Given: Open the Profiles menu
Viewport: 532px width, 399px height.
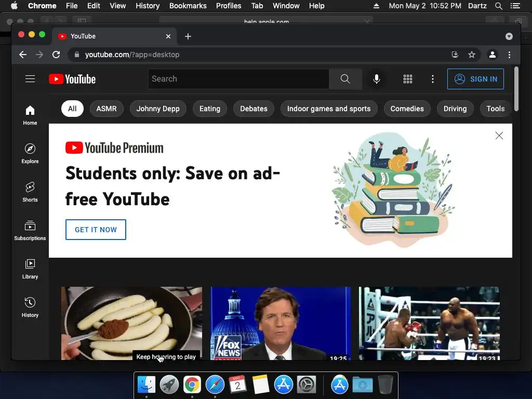Looking at the screenshot, I should tap(229, 6).
